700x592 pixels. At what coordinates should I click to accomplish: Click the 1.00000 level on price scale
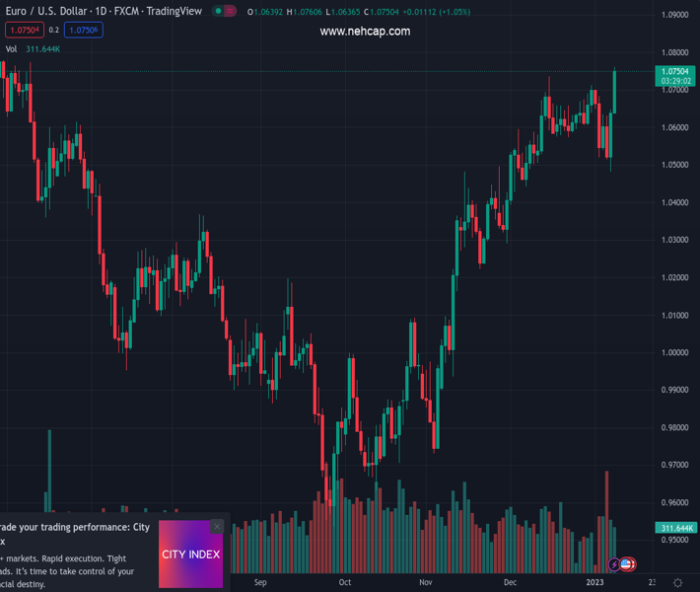click(x=674, y=353)
